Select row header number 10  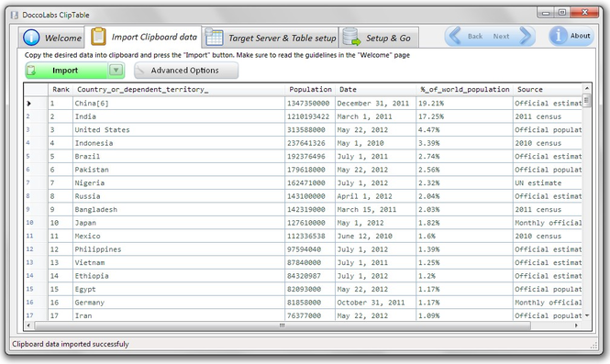(x=36, y=223)
